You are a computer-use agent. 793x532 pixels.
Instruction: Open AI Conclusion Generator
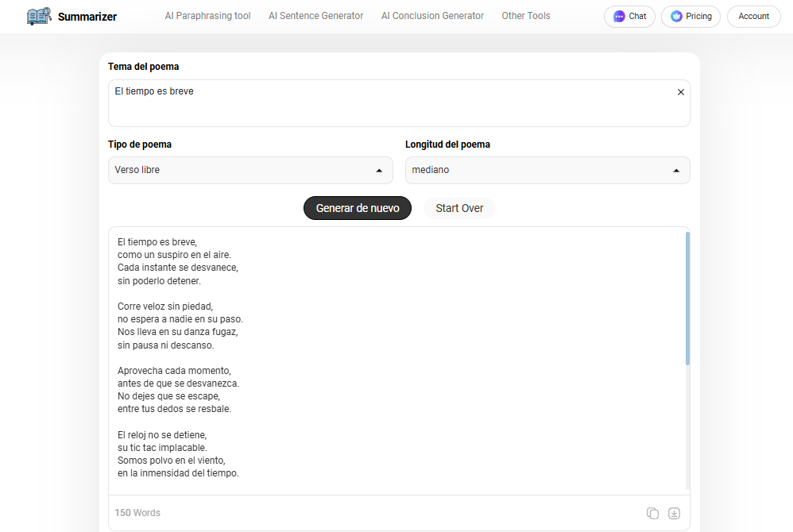click(x=432, y=16)
